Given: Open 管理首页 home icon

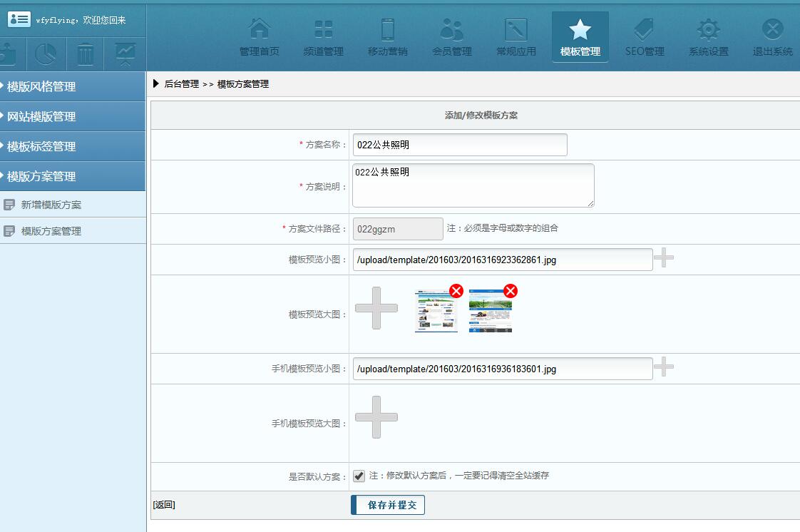Looking at the screenshot, I should tap(260, 30).
